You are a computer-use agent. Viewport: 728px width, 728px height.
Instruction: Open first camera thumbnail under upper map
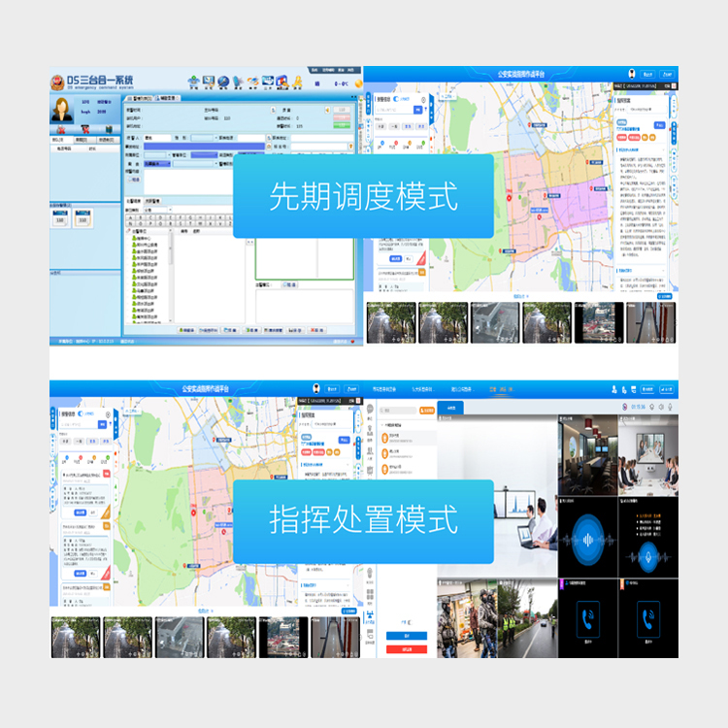click(x=391, y=321)
